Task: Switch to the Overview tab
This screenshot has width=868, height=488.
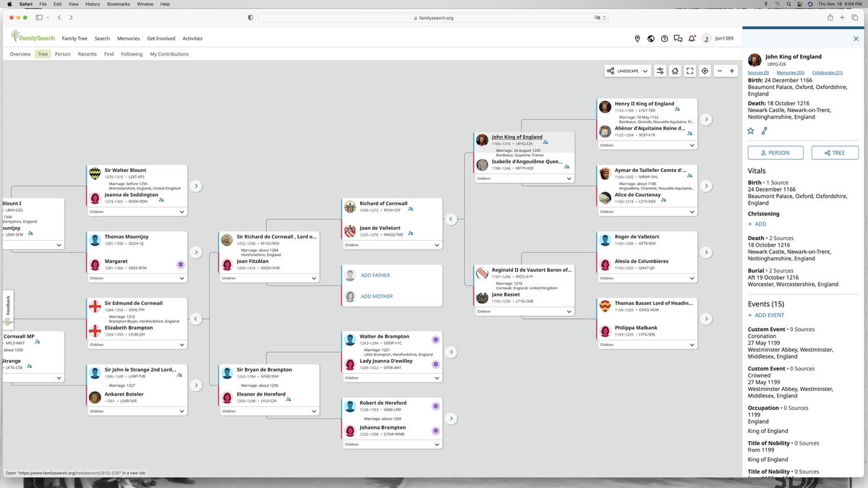Action: [x=20, y=54]
